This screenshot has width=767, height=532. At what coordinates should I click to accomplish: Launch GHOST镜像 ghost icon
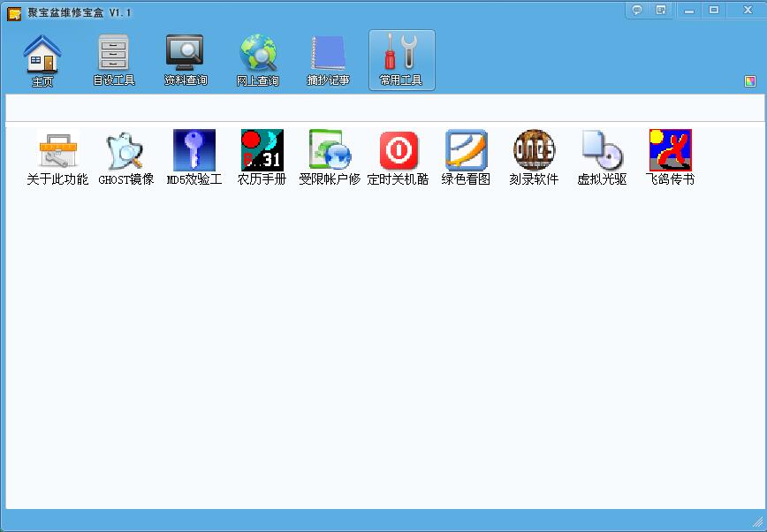click(x=125, y=157)
